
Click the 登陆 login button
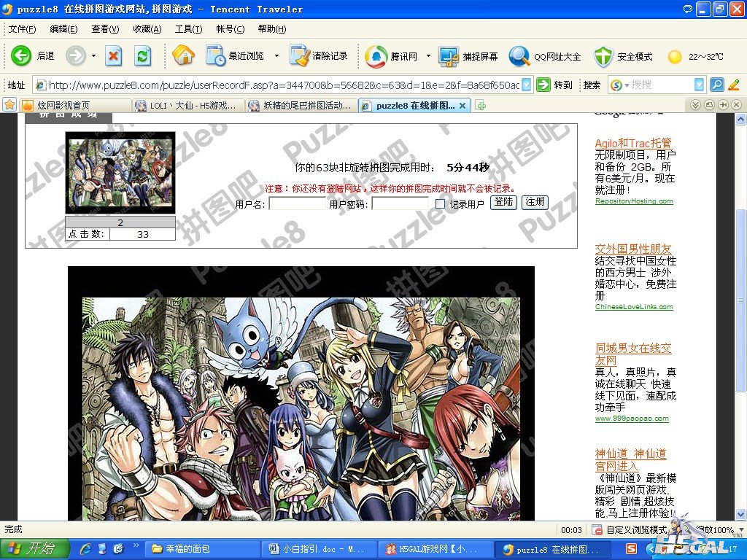503,203
